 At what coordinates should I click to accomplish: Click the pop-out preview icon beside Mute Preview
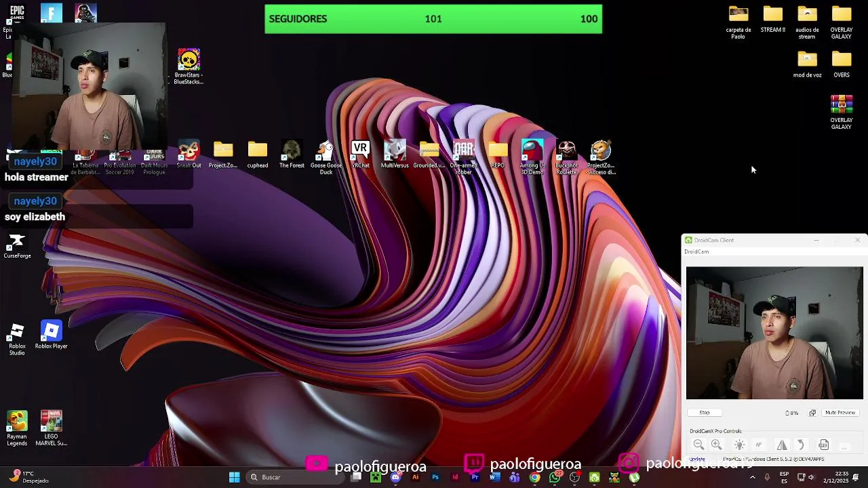(x=812, y=412)
